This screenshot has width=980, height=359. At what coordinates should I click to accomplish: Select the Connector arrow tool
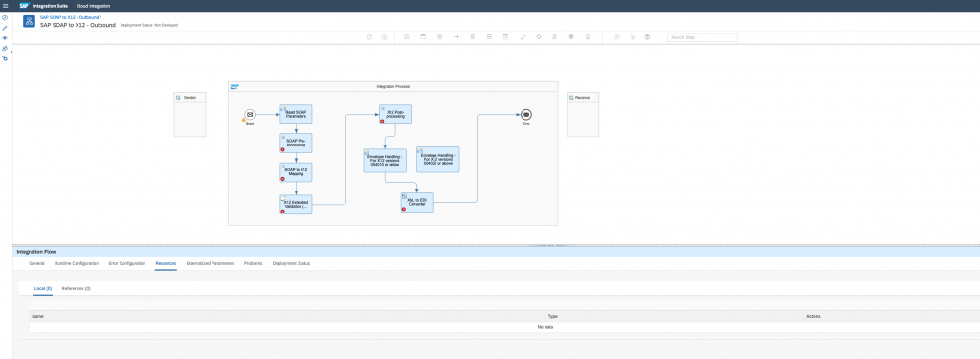coord(457,37)
